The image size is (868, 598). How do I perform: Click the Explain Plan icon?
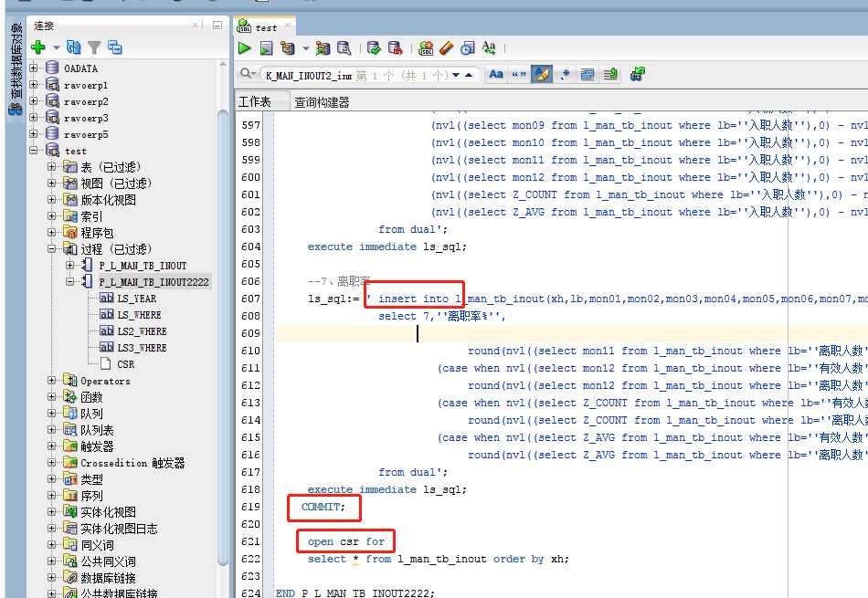(x=287, y=48)
